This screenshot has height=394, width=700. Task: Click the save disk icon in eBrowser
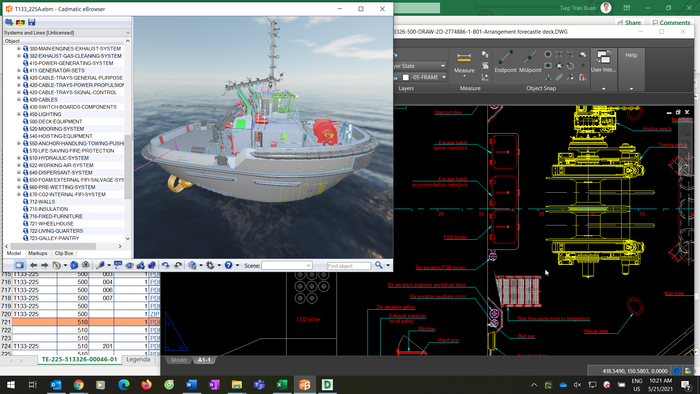click(32, 22)
